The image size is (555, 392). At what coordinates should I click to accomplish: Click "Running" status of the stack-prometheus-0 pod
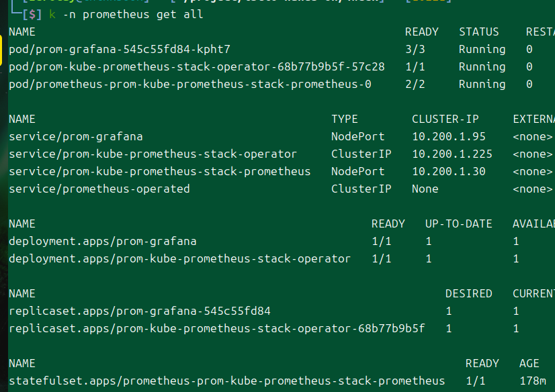point(482,84)
